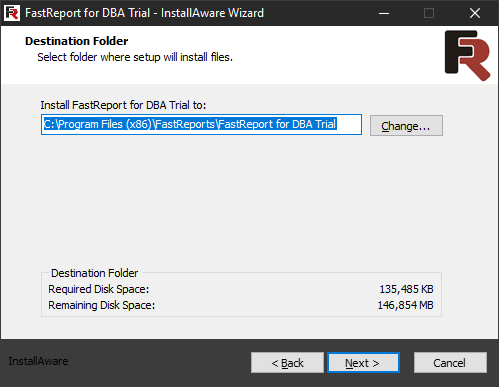
Task: Click the 135,485 KB required space value
Action: pyautogui.click(x=406, y=289)
